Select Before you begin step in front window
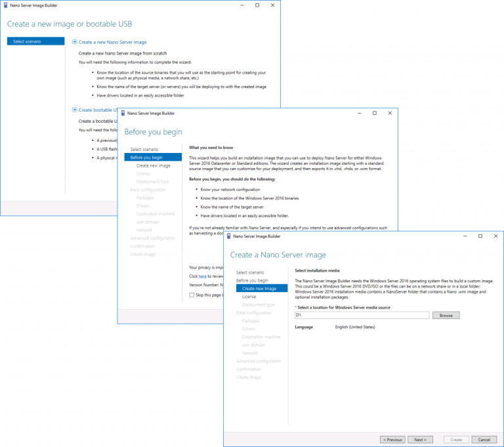Image resolution: width=504 pixels, height=447 pixels. tap(252, 280)
